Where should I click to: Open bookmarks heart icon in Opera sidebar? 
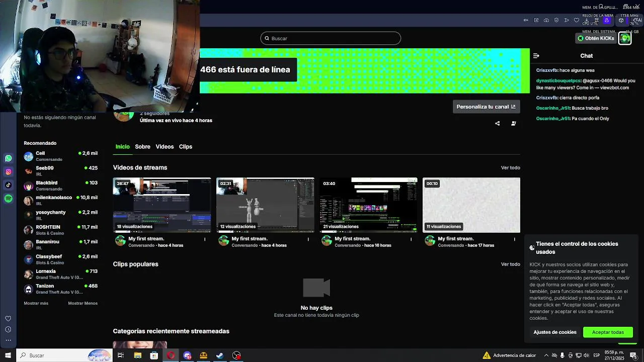point(8,318)
